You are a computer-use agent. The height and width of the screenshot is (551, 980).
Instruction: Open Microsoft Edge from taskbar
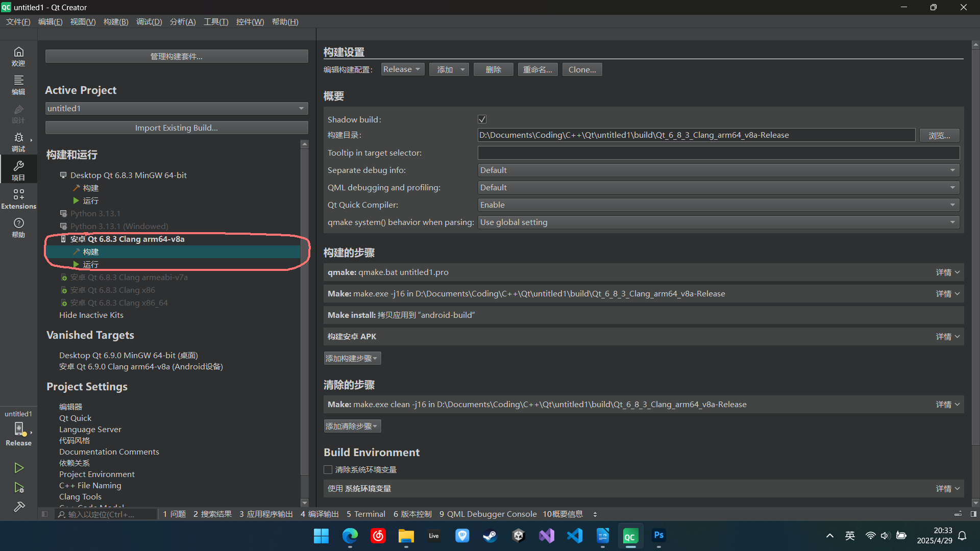[x=350, y=536]
